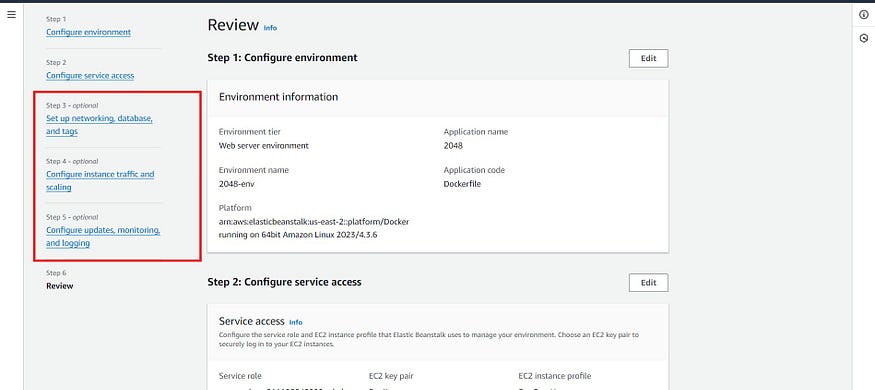Open Info link beside Service access

tap(296, 322)
